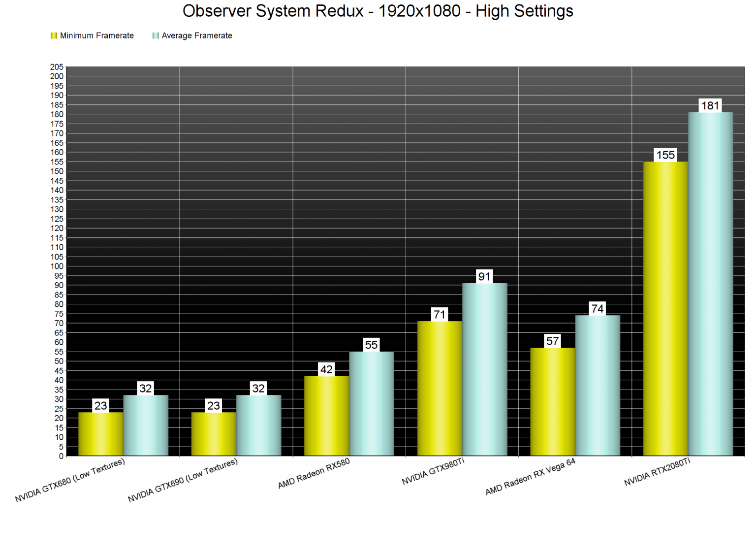Expand the 91 label above GTX980Ti's bar
This screenshot has width=756, height=556.
tap(484, 277)
